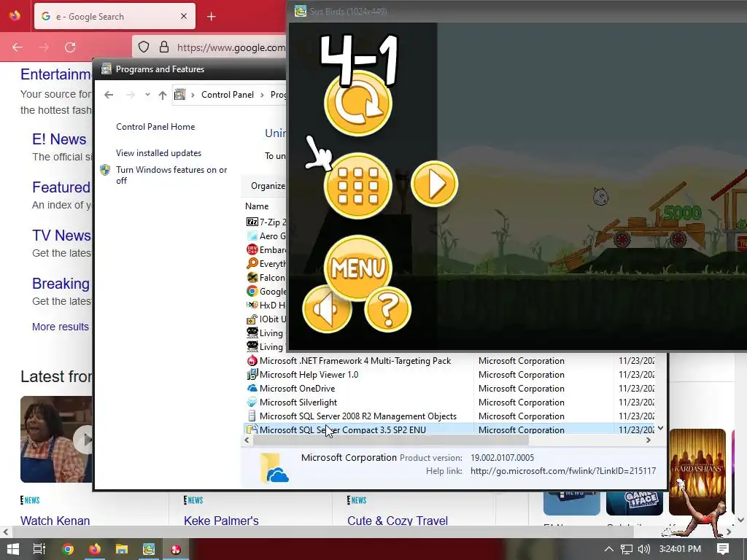Open help with the question mark button
747x560 pixels.
pos(387,309)
